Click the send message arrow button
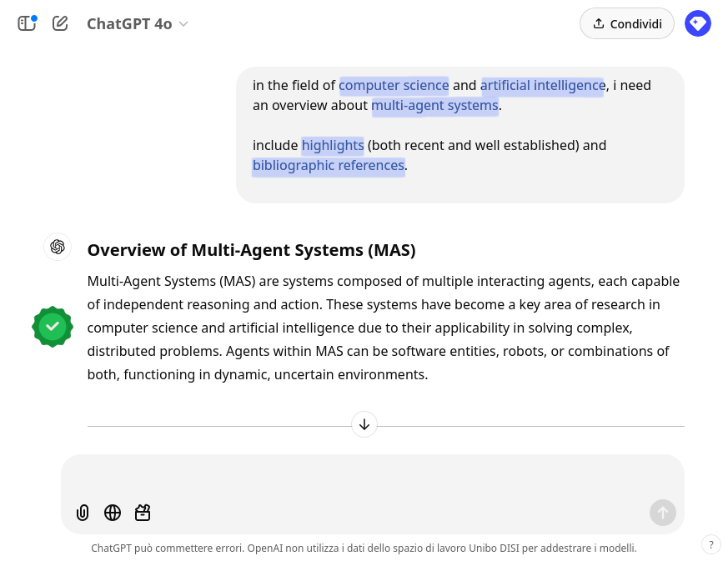This screenshot has height=561, width=728. coord(662,513)
